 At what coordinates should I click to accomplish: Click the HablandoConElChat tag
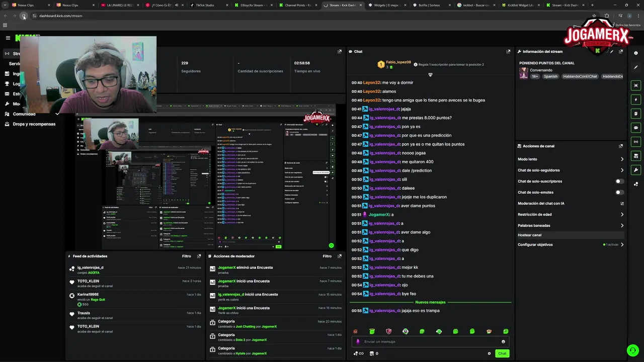(580, 76)
